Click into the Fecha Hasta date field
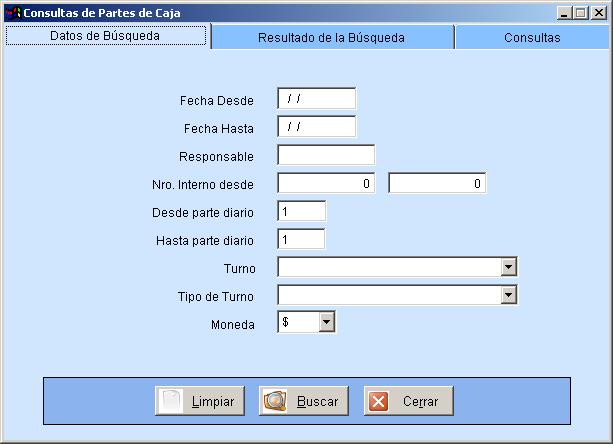Viewport: 613px width, 444px height. pos(316,127)
